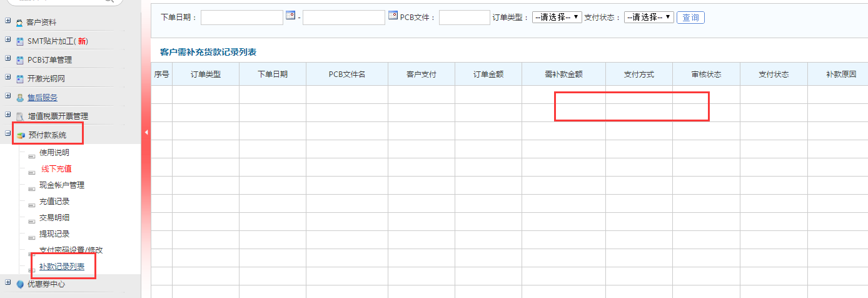Click the 客户资料 person icon
Viewport: 868px width, 298px height.
pyautogui.click(x=19, y=23)
